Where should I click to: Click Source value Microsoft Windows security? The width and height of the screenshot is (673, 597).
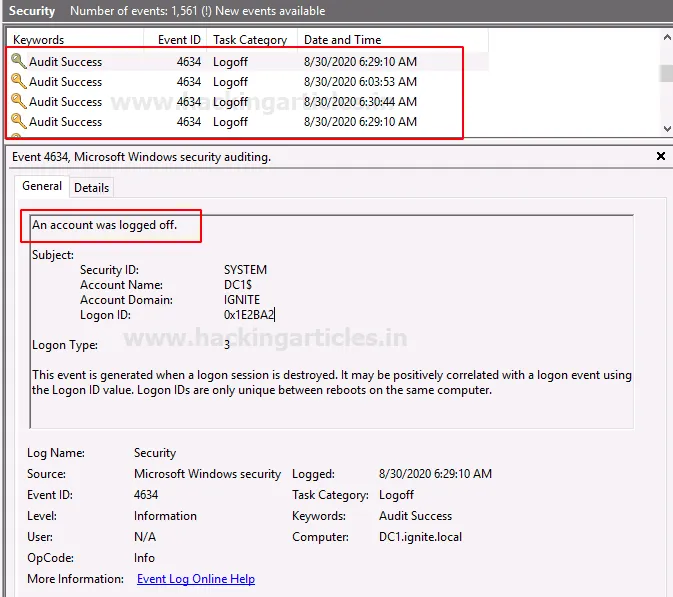(x=207, y=474)
